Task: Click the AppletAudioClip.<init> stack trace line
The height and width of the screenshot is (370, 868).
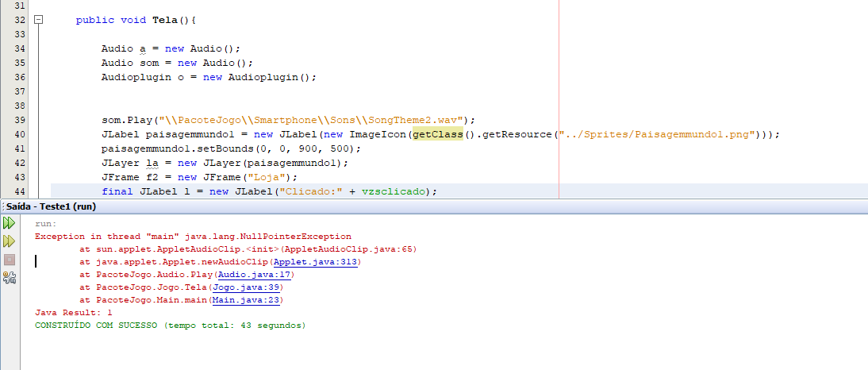Action: (248, 249)
